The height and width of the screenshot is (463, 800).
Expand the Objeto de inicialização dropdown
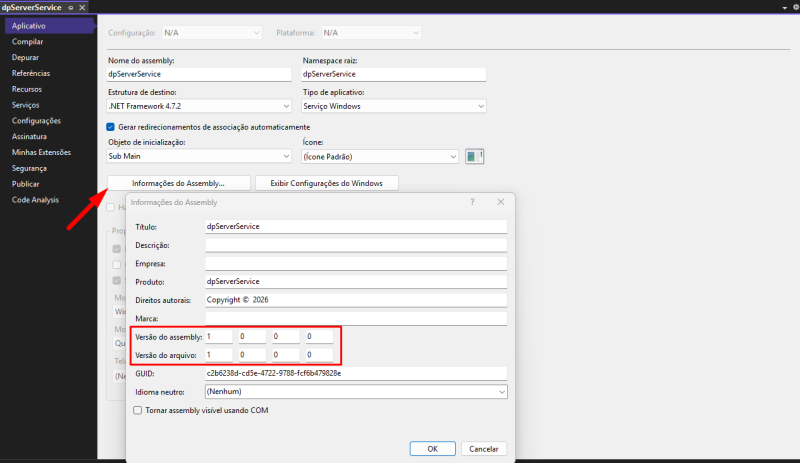point(199,156)
